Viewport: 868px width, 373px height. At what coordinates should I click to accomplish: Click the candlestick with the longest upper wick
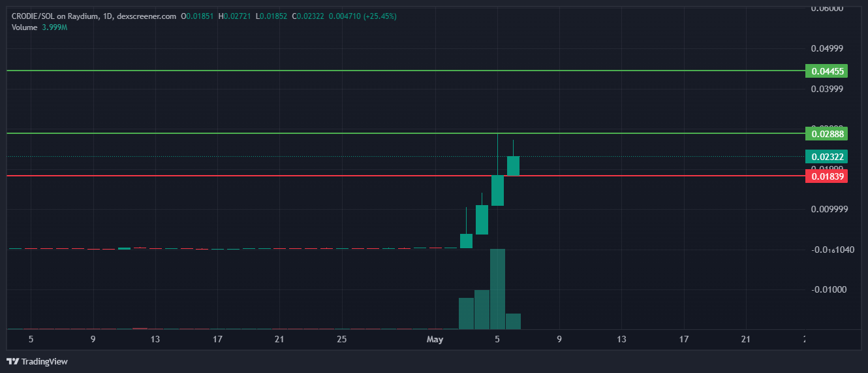pyautogui.click(x=497, y=189)
